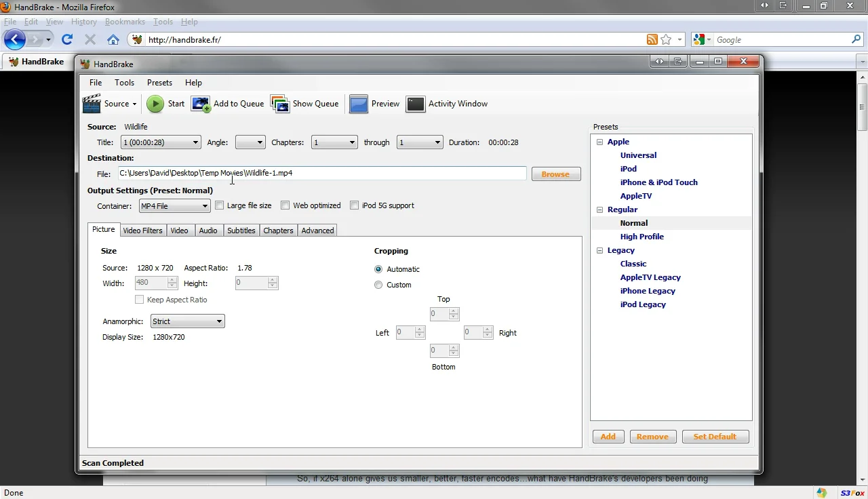Select the Classic preset
868x499 pixels.
(633, 264)
